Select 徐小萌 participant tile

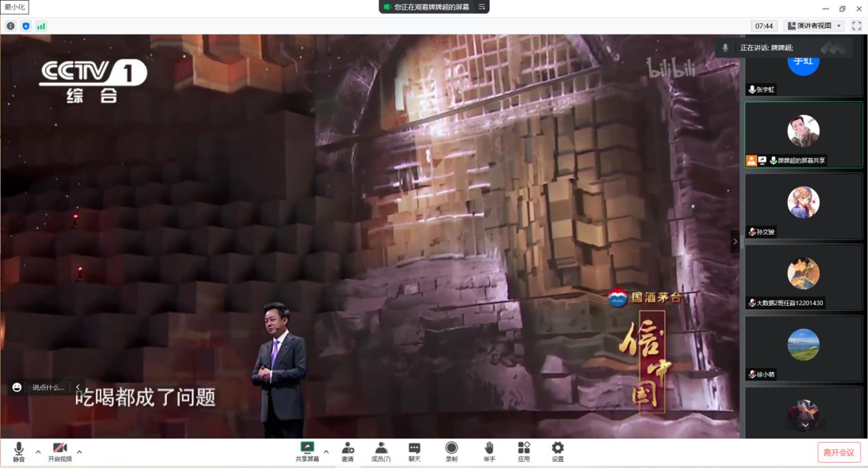[804, 348]
